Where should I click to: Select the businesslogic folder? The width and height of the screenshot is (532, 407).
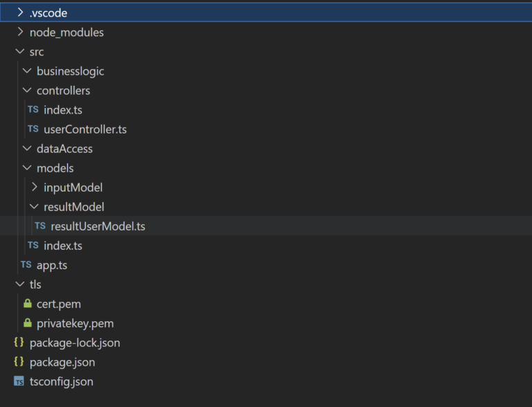pos(70,71)
